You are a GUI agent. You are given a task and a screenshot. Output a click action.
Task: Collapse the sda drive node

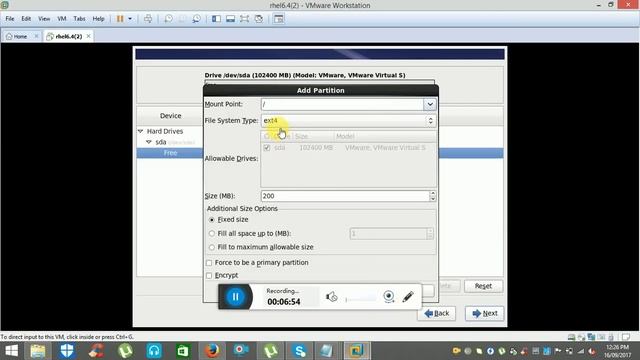pos(149,142)
